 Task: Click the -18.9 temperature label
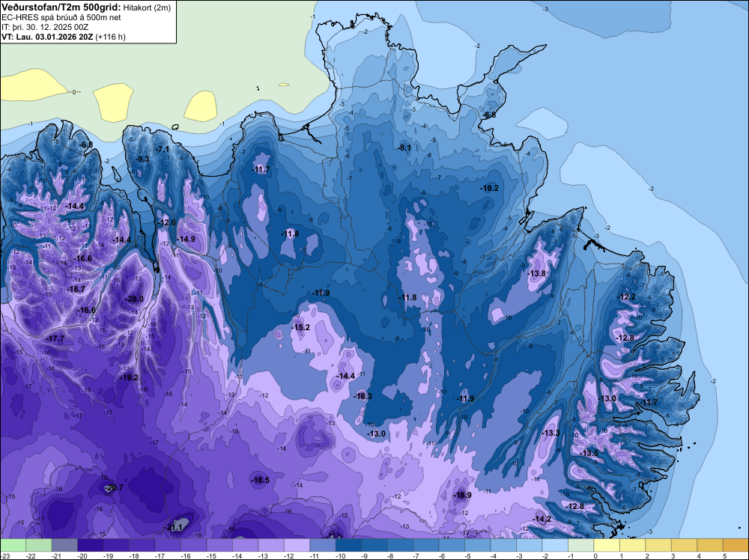tap(462, 495)
